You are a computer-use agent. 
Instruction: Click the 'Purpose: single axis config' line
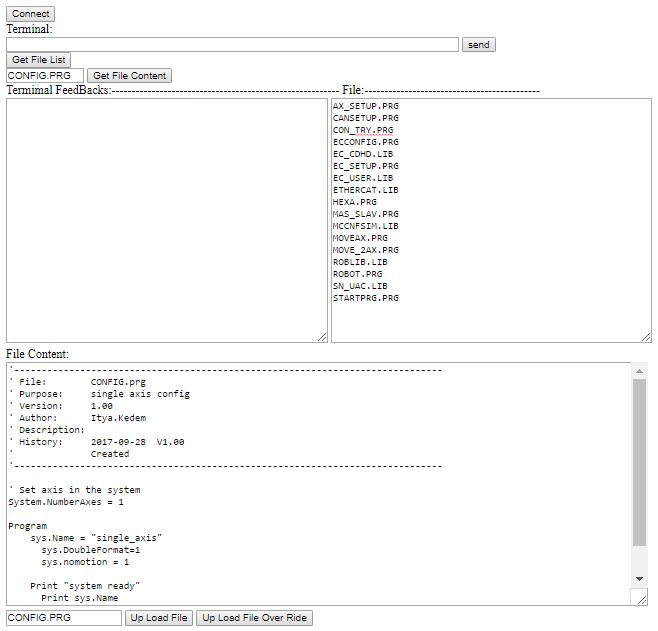[x=99, y=394]
